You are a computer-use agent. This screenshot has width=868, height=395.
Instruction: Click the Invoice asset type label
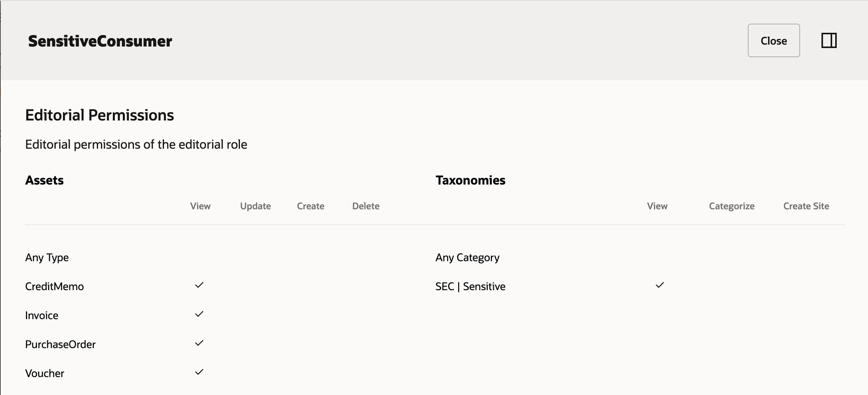[x=42, y=316]
